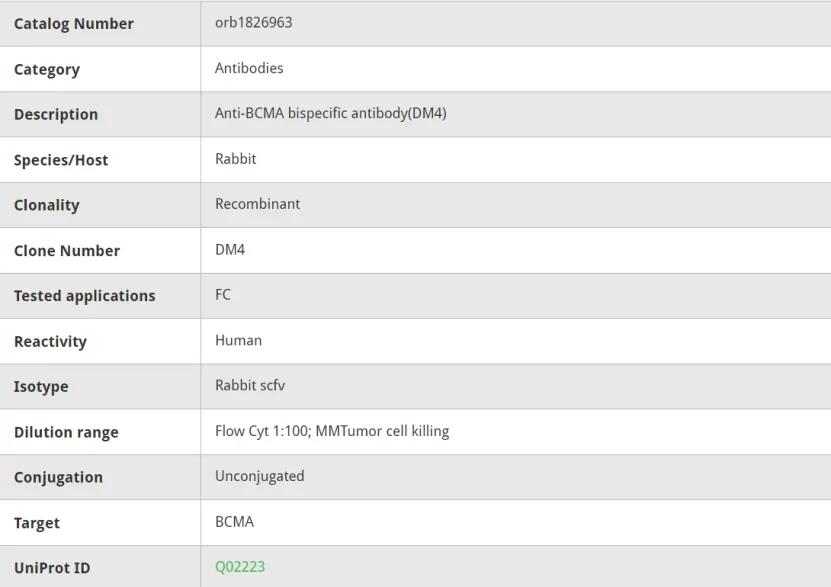Viewport: 831px width, 587px height.
Task: Select the Dilution range label
Action: 66,432
